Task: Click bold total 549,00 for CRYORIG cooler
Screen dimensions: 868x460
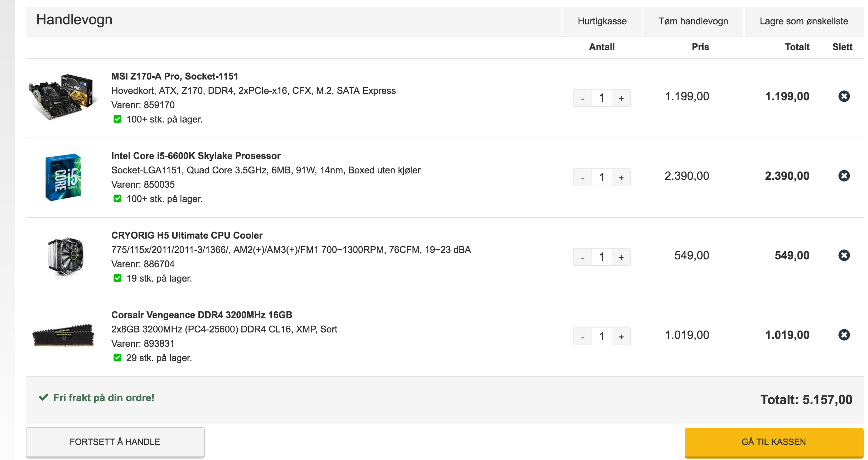Action: tap(792, 255)
